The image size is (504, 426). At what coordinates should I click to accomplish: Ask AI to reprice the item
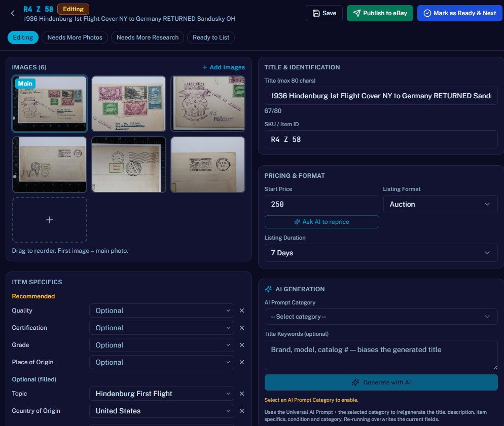coord(322,222)
